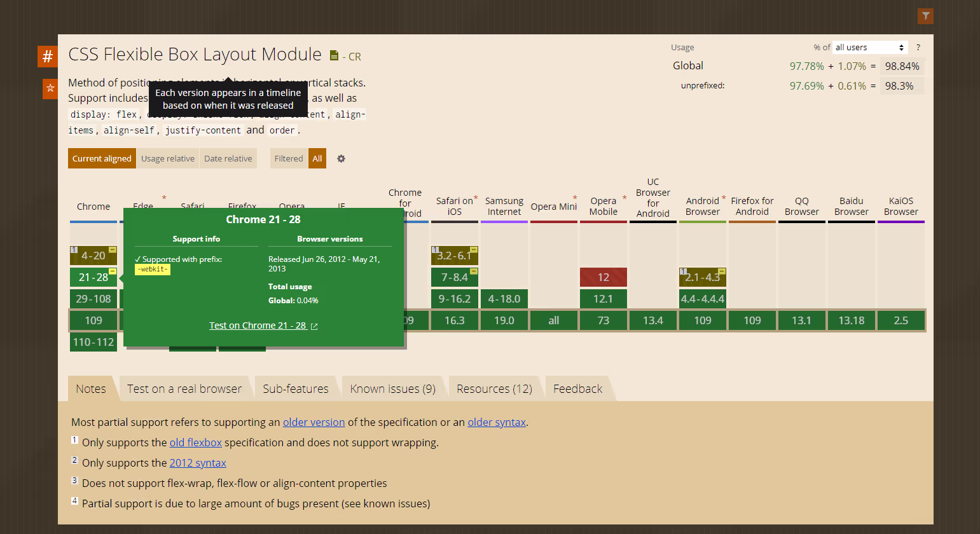The width and height of the screenshot is (980, 534).
Task: Select QQ Browser 13.1 cell
Action: tap(802, 320)
